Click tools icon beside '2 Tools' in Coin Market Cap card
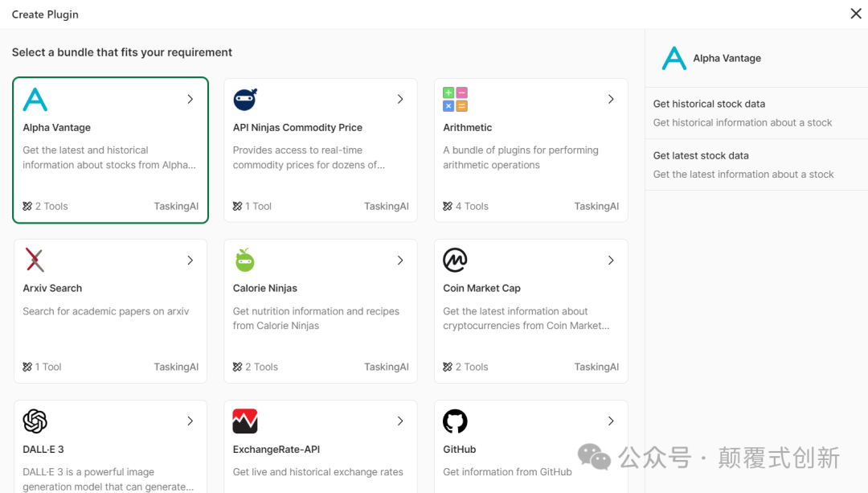The height and width of the screenshot is (493, 868). click(448, 367)
